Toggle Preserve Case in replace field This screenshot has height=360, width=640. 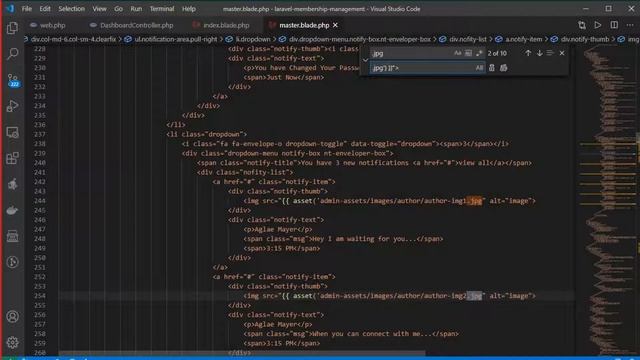[479, 68]
